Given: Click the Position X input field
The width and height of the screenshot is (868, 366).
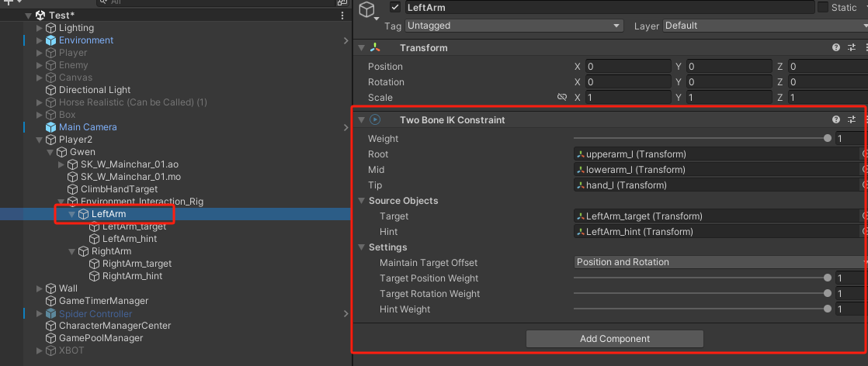Looking at the screenshot, I should (x=627, y=67).
